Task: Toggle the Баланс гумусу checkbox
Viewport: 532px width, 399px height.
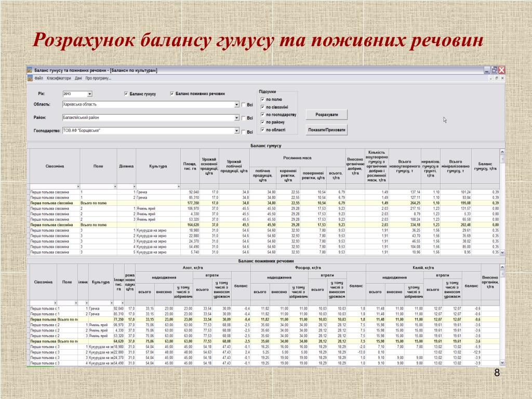Action: (x=126, y=94)
